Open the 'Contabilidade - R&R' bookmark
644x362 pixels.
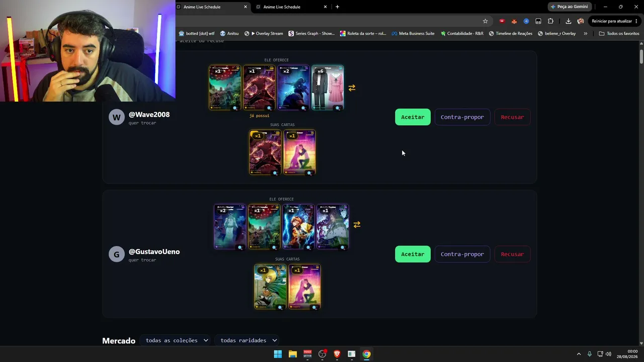click(462, 34)
